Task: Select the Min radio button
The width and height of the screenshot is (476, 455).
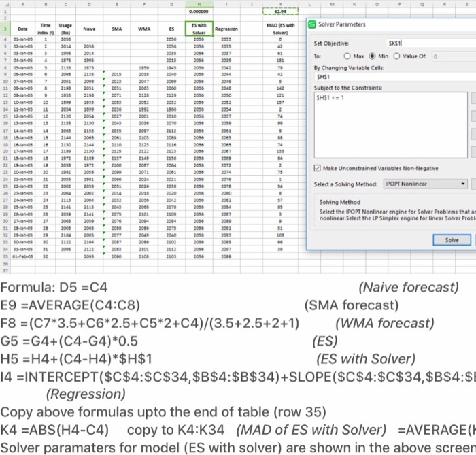Action: 372,56
